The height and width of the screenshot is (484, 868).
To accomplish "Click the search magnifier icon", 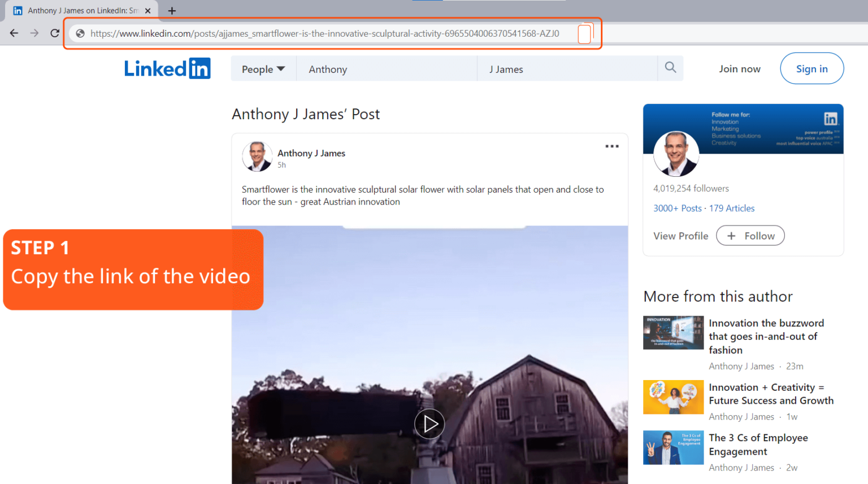I will (x=670, y=68).
